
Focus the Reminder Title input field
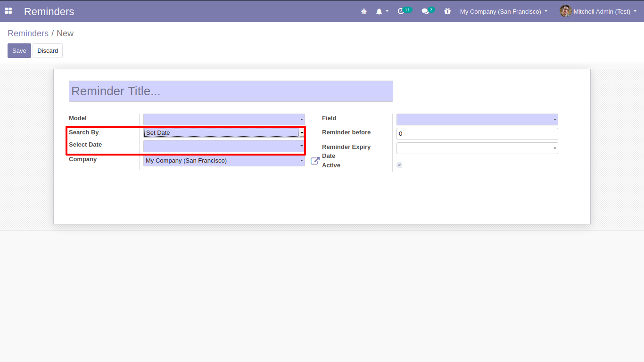(231, 91)
